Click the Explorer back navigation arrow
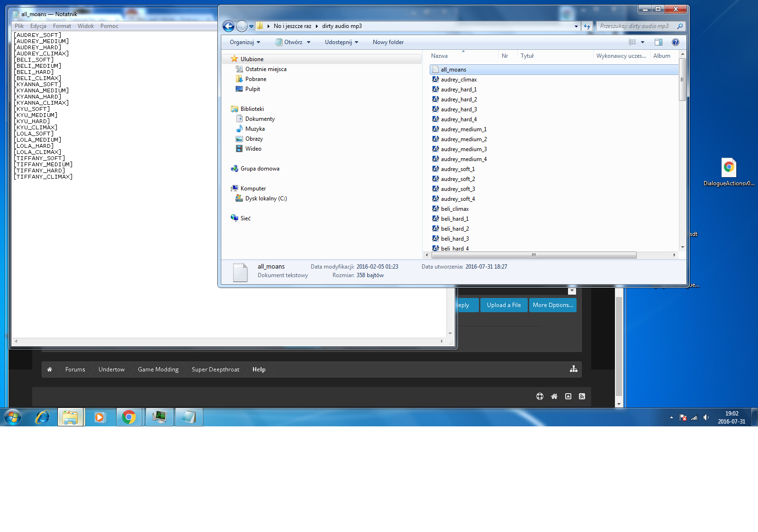Image resolution: width=758 pixels, height=532 pixels. click(228, 27)
